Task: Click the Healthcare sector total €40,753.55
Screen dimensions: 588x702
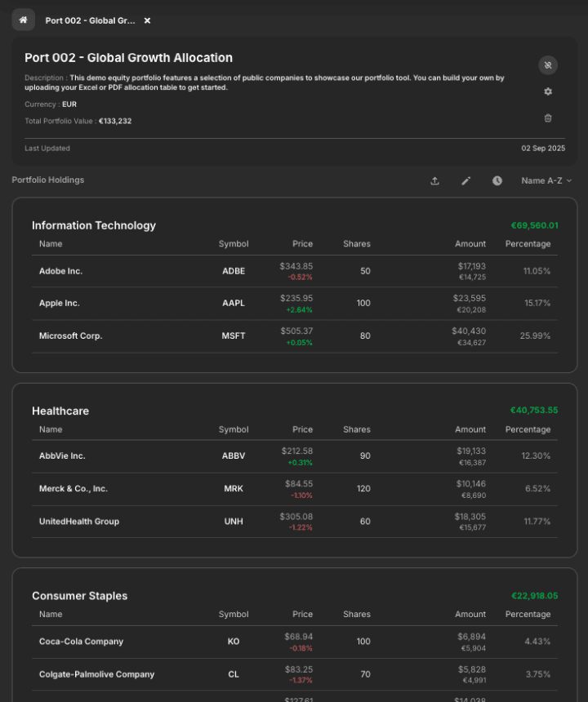Action: (534, 411)
